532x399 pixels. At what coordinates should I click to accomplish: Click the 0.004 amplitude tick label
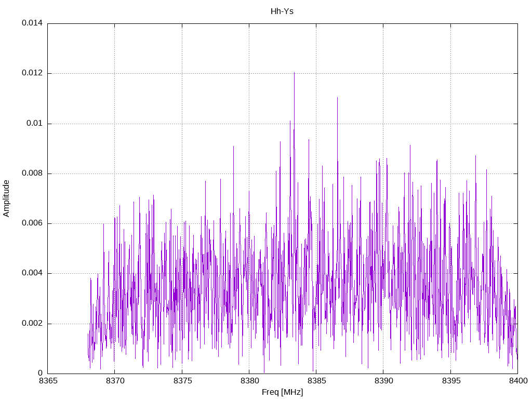click(32, 273)
